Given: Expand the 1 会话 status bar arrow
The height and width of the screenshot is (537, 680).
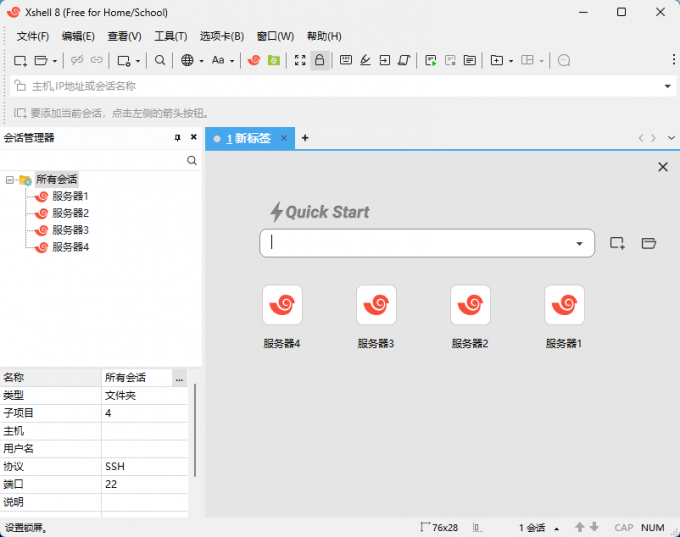Looking at the screenshot, I should (x=556, y=528).
